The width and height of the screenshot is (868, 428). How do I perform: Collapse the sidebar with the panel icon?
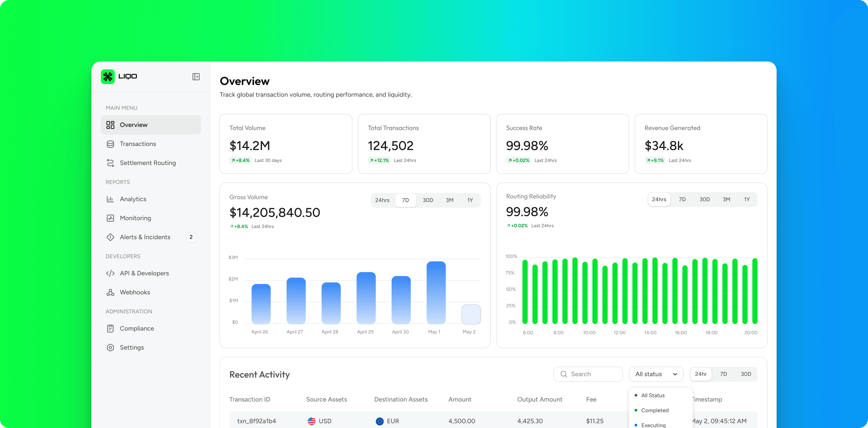point(196,77)
